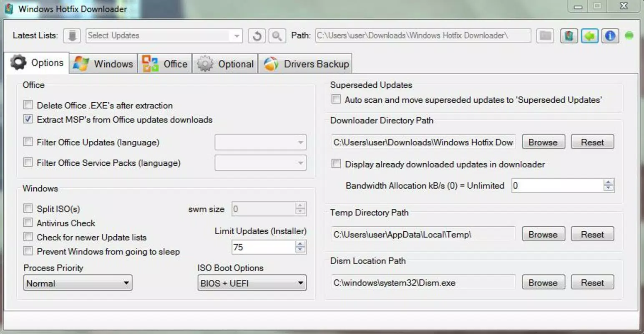The height and width of the screenshot is (334, 644).
Task: Open the Filter Office Updates language dropdown
Action: tap(261, 142)
